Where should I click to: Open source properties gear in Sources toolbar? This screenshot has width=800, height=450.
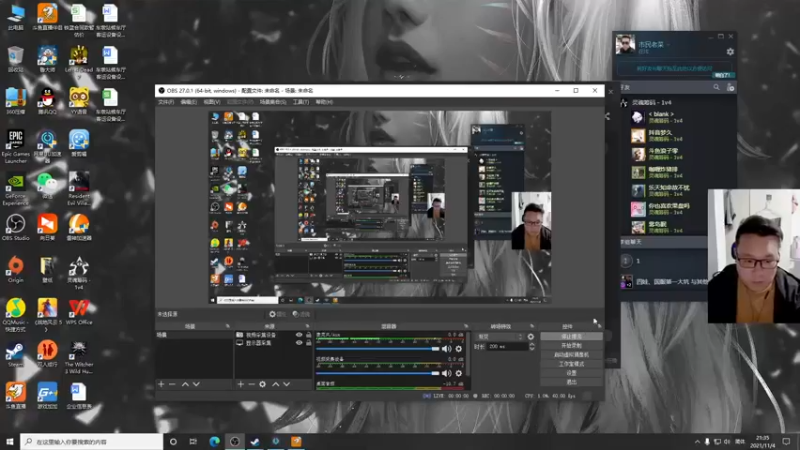[262, 384]
